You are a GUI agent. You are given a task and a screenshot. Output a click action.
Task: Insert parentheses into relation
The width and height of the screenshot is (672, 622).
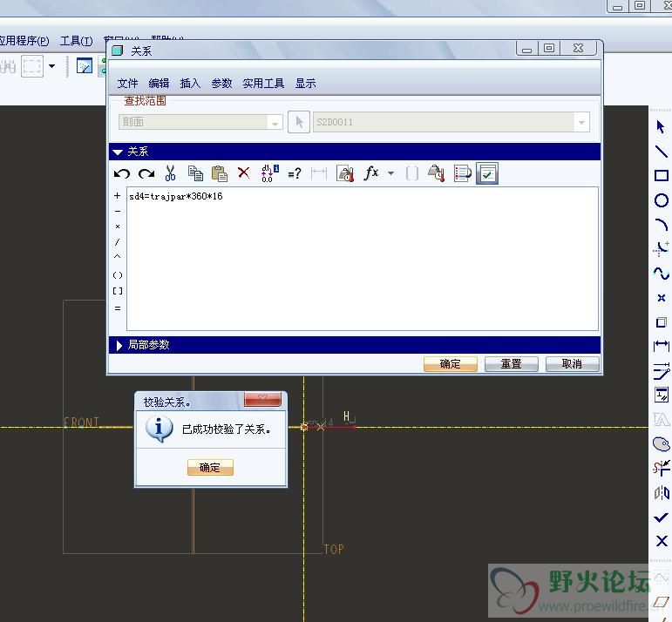[x=118, y=275]
